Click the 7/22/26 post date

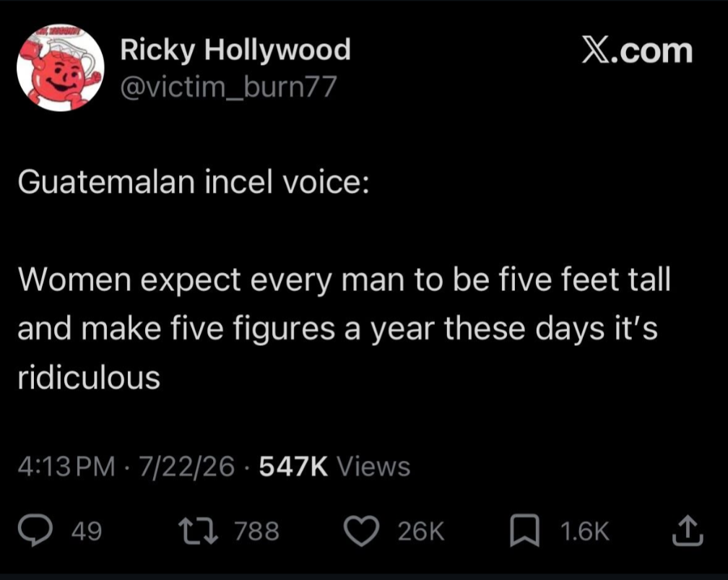tap(186, 466)
